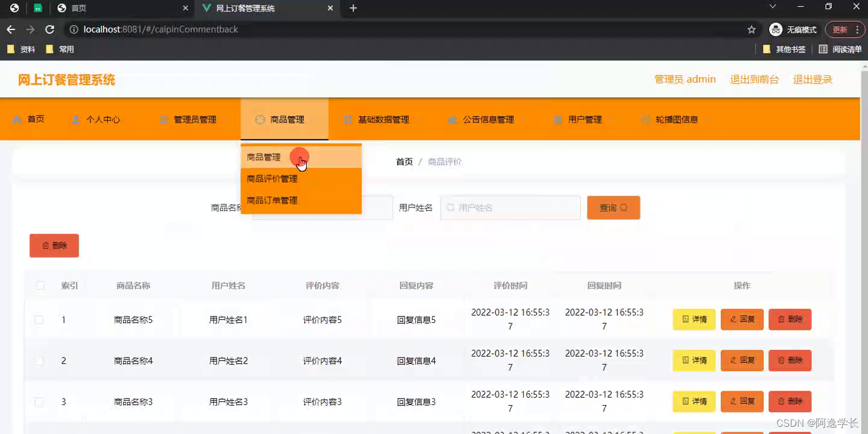Image resolution: width=868 pixels, height=434 pixels.
Task: Open the 阅读清单 reading list
Action: click(x=840, y=49)
